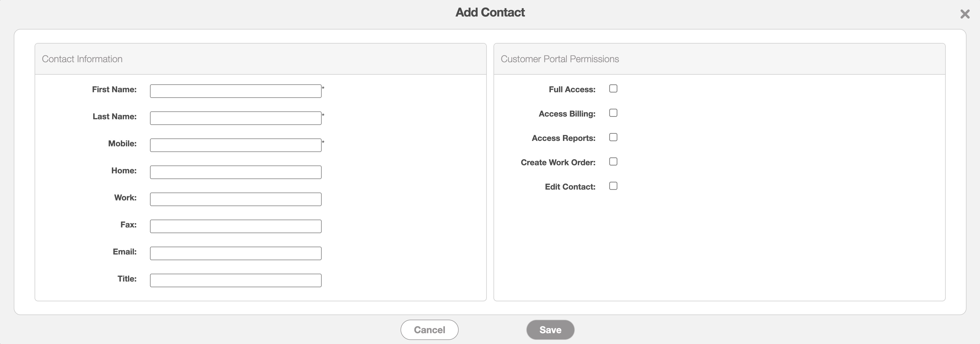Enable the Full Access checkbox
Image resolution: width=980 pixels, height=344 pixels.
(613, 89)
